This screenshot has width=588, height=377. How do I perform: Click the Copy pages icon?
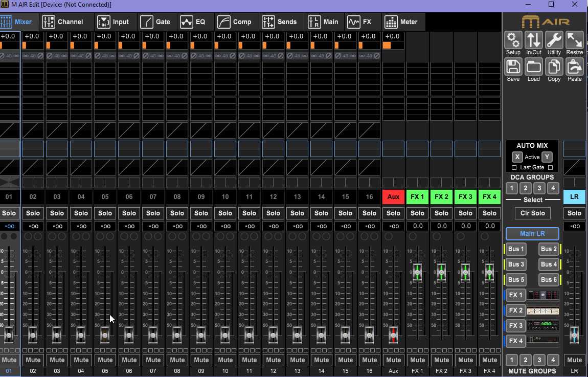(x=554, y=67)
